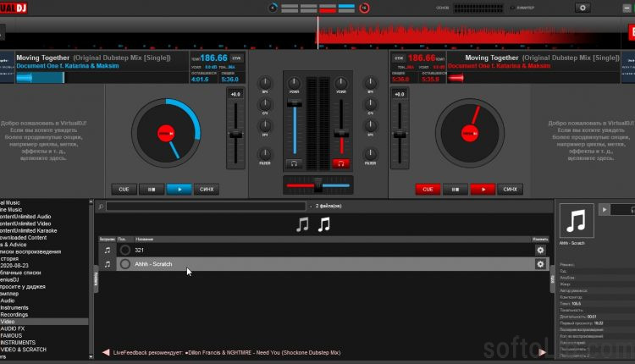The image size is (635, 364).
Task: Click left deck low EQ knob (НЧ)
Action: coord(265,126)
